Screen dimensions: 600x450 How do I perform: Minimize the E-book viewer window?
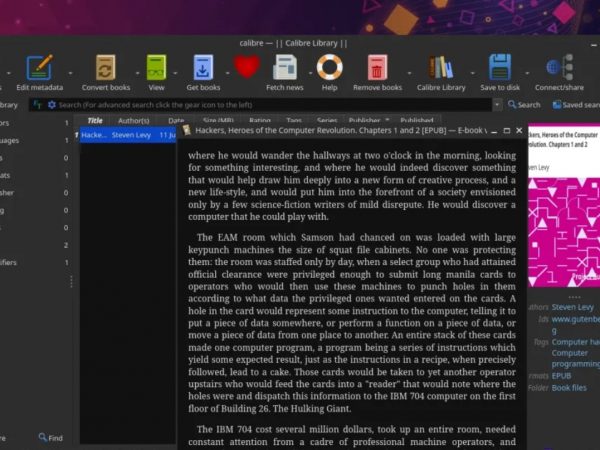click(494, 131)
